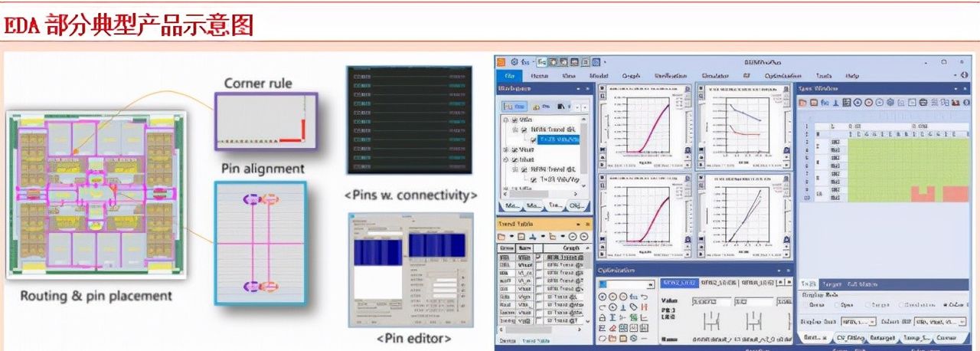The width and height of the screenshot is (980, 351).
Task: Click the folder icon in Trend Table toolbar
Action: click(x=501, y=237)
